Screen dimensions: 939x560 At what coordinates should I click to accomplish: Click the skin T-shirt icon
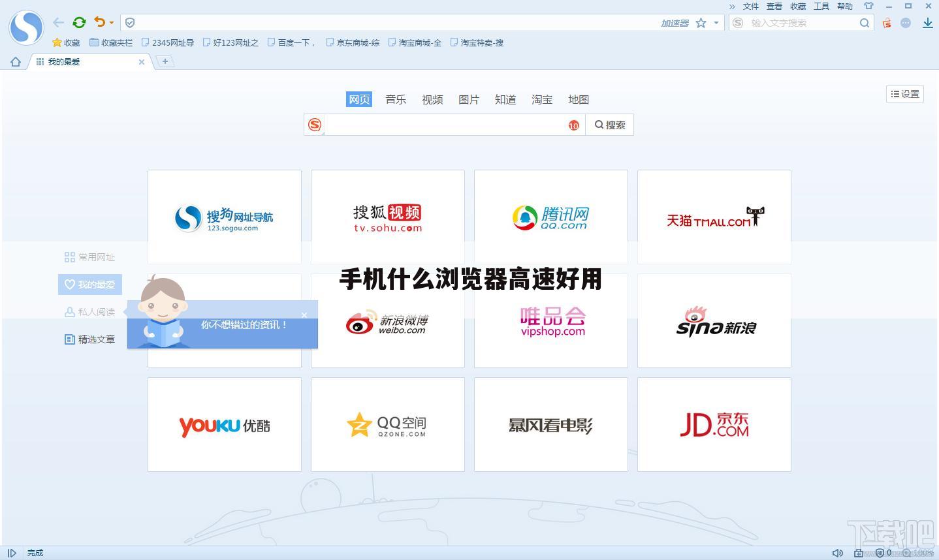click(x=868, y=6)
